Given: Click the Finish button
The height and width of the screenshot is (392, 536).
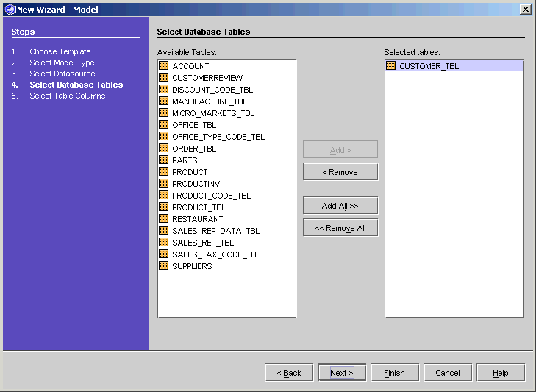Looking at the screenshot, I should 395,372.
